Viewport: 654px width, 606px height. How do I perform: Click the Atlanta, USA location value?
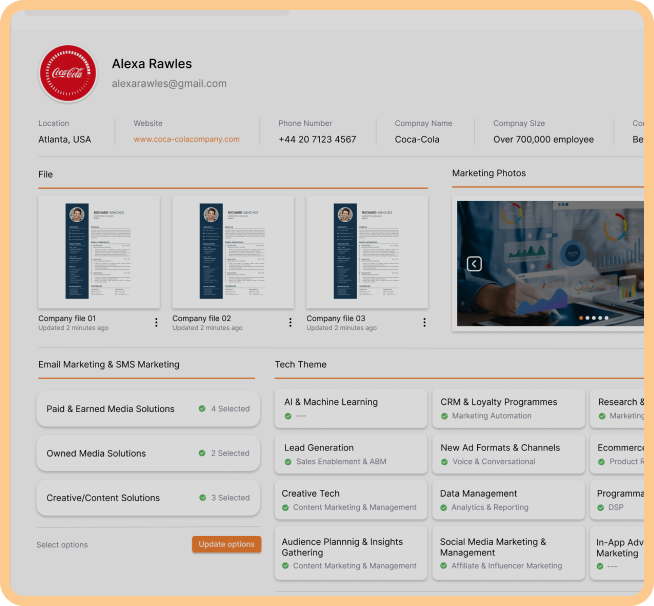(x=65, y=139)
